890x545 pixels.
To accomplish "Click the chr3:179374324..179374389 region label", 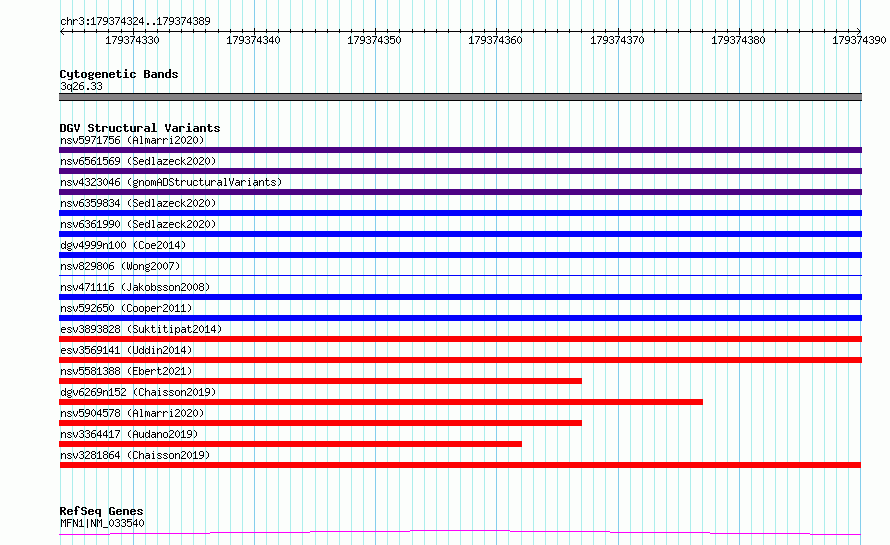I will click(135, 21).
